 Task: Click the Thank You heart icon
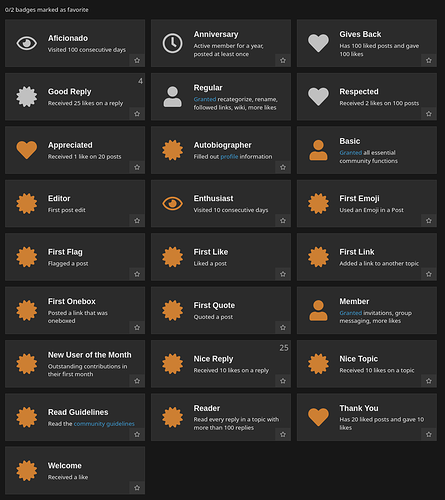pyautogui.click(x=318, y=417)
